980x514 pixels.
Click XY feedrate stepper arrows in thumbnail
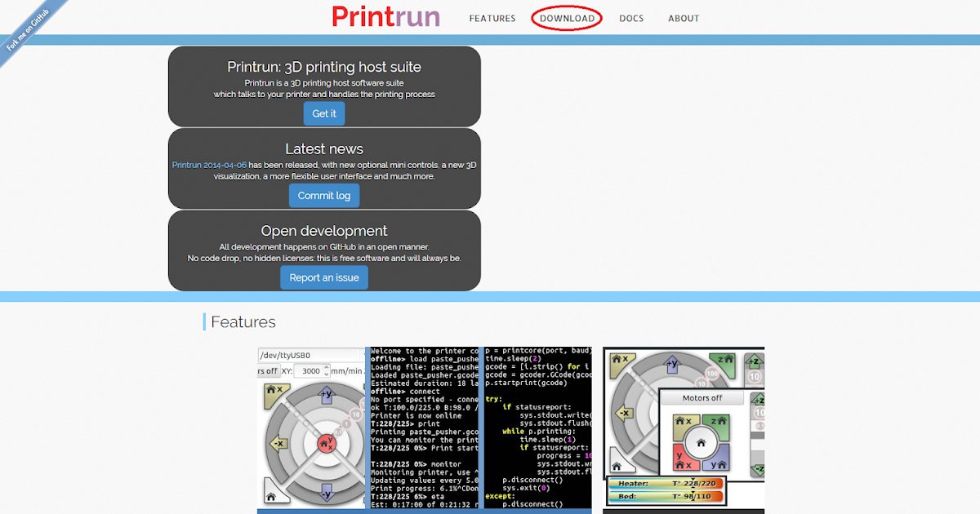click(x=327, y=371)
